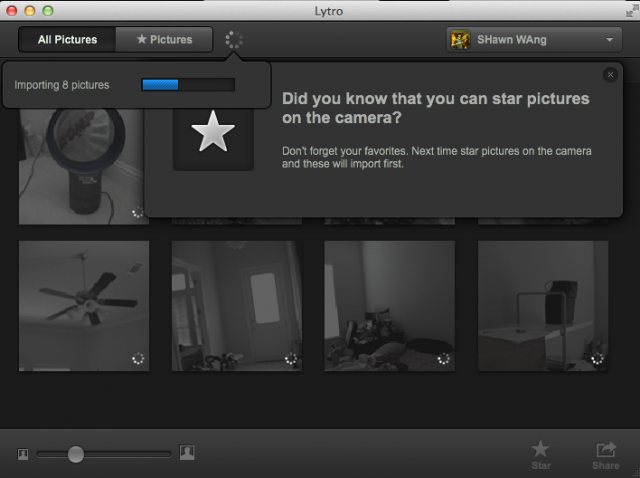Screen dimensions: 640x478
Task: Click the Star button in bottom toolbar
Action: tap(541, 455)
